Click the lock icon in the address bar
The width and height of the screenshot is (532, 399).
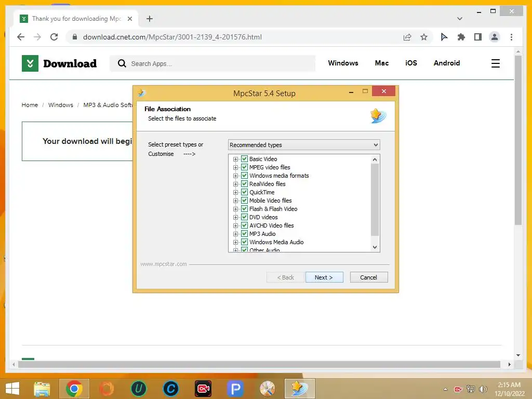(75, 37)
